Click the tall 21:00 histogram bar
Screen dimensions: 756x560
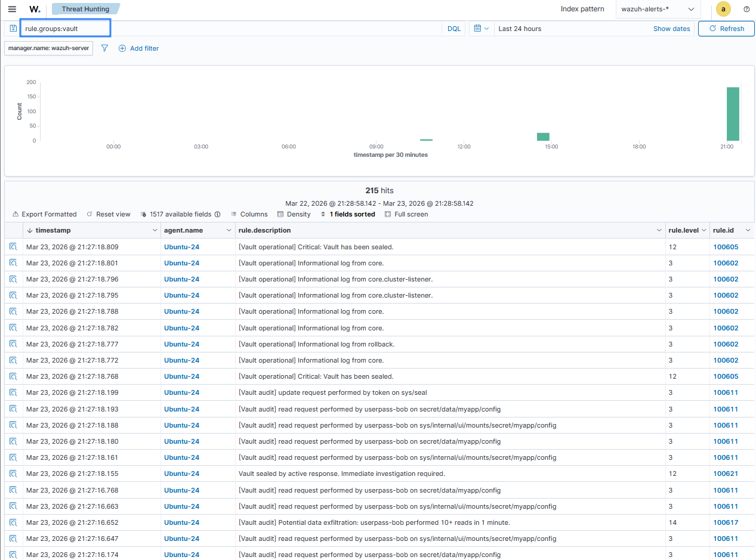click(x=733, y=114)
